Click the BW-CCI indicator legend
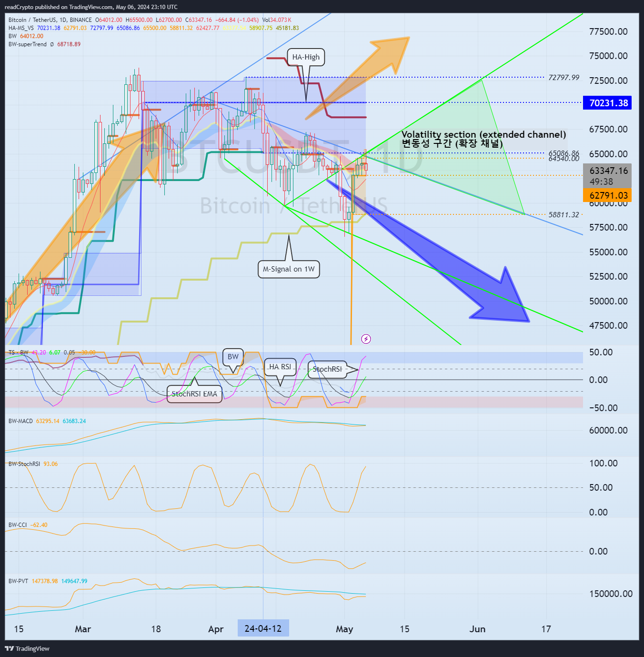 tap(18, 525)
